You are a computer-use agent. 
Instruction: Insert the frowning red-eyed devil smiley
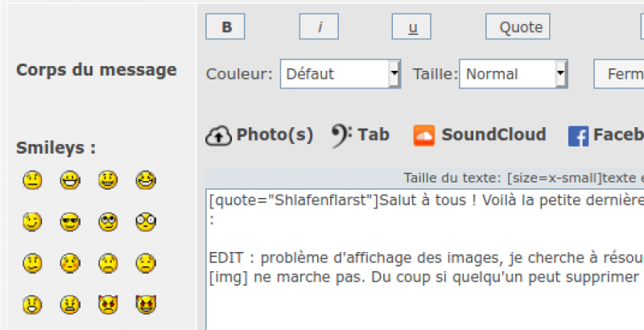click(x=108, y=305)
